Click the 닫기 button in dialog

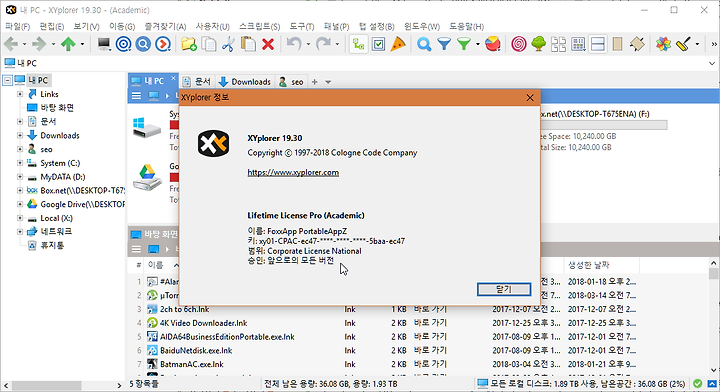(x=504, y=289)
